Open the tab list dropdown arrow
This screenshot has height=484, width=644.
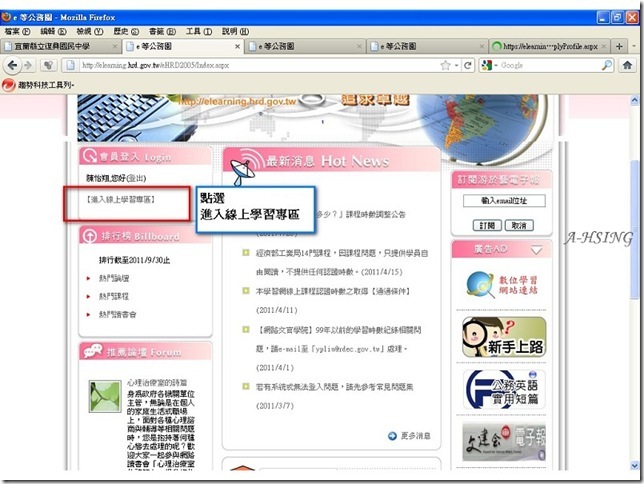coord(634,46)
